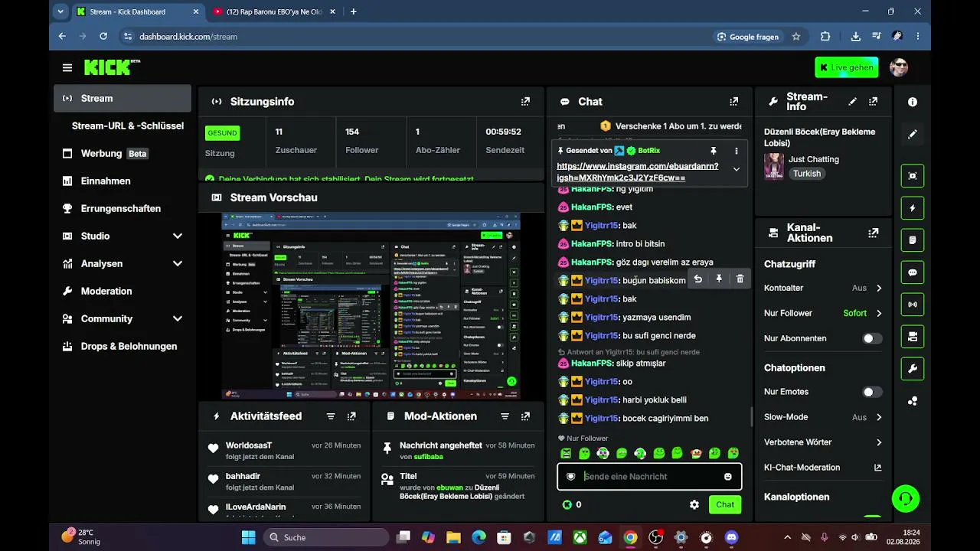Toggle the stream info wrench widget icon
Screen dimensions: 980x551
[912, 369]
